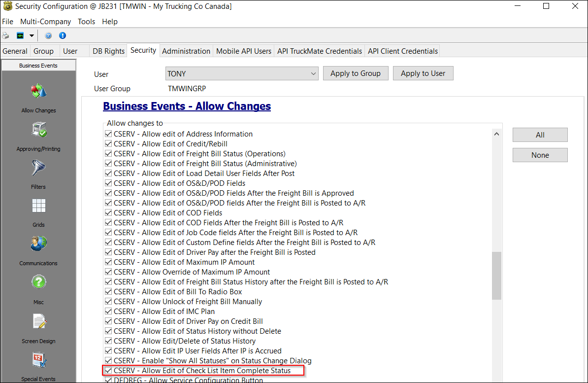Select the Filters funnel icon
588x383 pixels.
(38, 168)
